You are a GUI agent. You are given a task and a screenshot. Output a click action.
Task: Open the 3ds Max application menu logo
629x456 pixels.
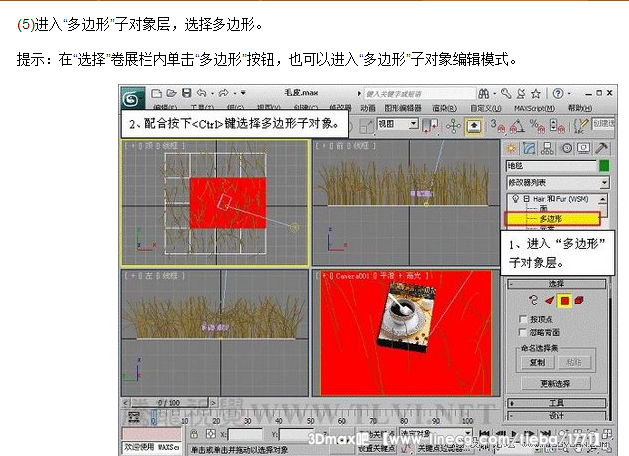132,98
